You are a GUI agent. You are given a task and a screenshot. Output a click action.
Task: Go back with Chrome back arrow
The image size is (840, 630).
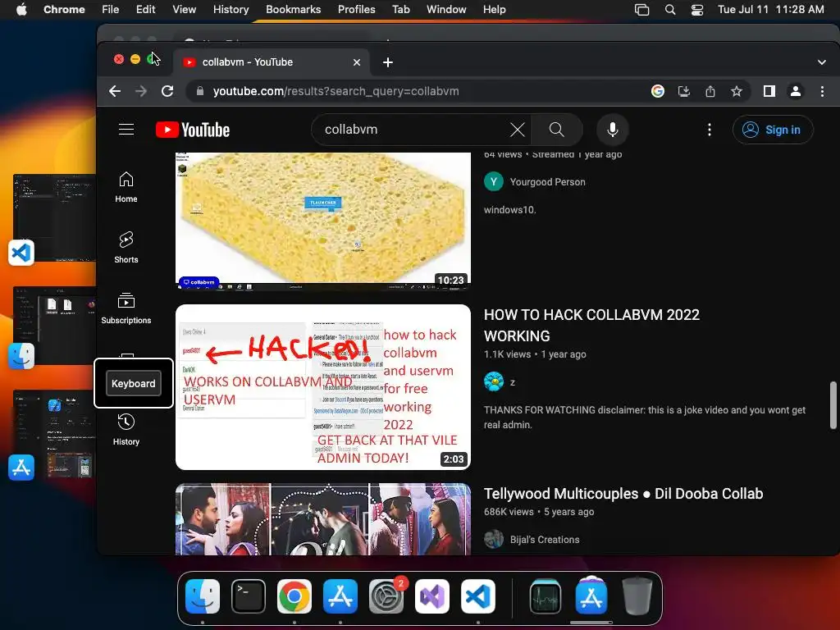click(115, 92)
